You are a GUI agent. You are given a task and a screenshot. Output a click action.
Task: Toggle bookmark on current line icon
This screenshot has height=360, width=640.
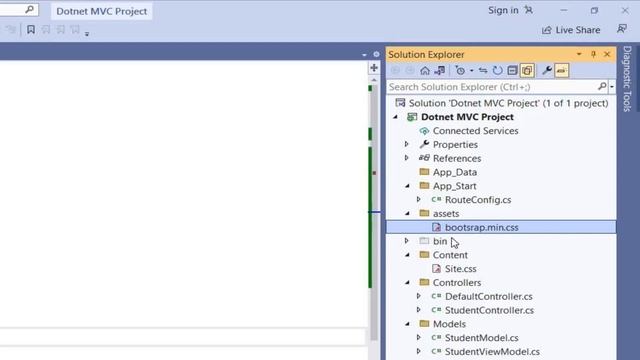(31, 29)
